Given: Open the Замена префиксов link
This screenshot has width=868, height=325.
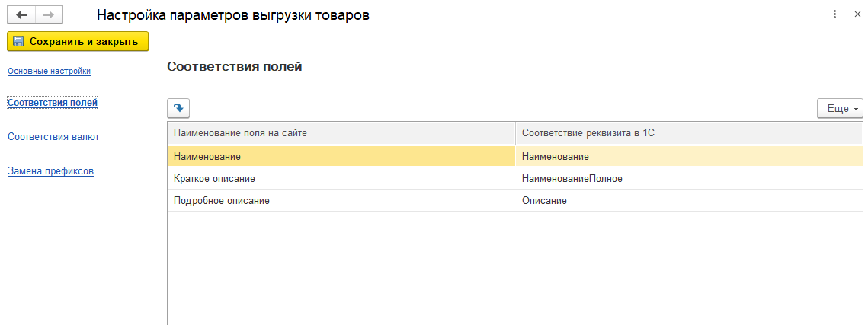Looking at the screenshot, I should 50,170.
